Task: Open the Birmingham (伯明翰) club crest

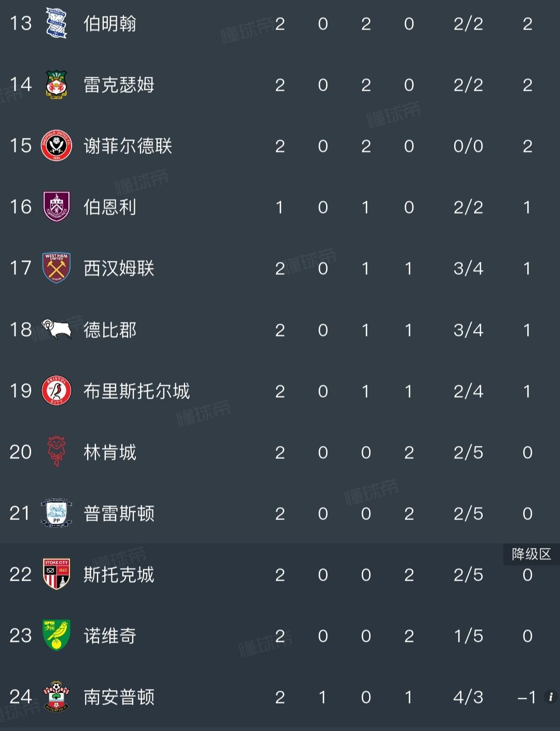Action: [x=56, y=23]
